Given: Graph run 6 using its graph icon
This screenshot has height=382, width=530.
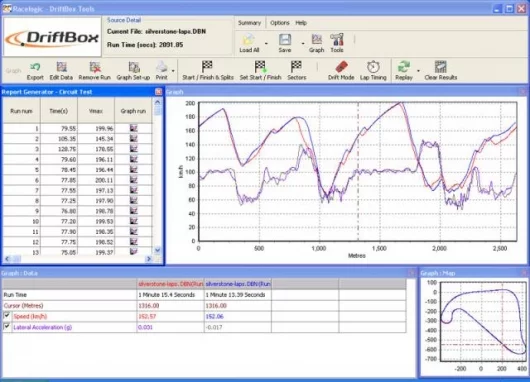Looking at the screenshot, I should (x=134, y=180).
